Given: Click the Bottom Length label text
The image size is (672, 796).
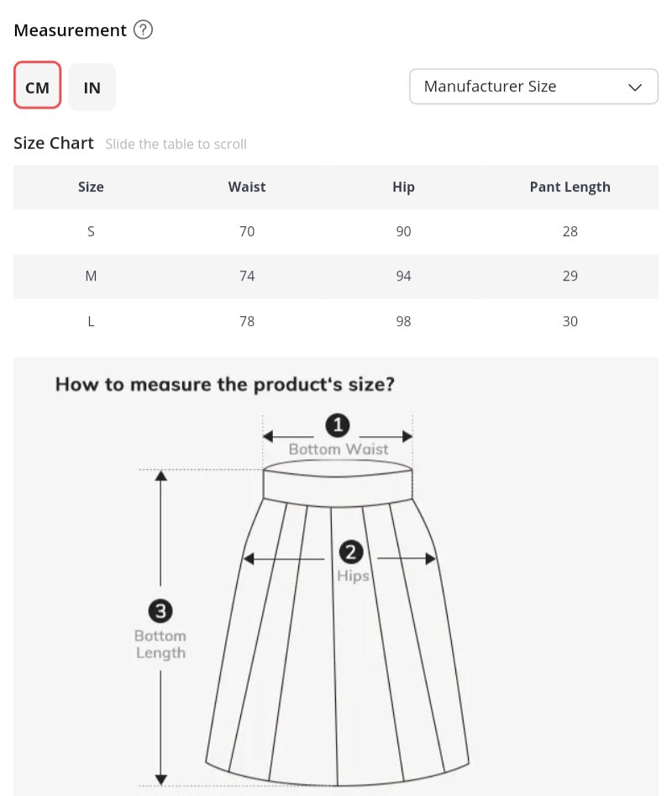Looking at the screenshot, I should click(160, 644).
